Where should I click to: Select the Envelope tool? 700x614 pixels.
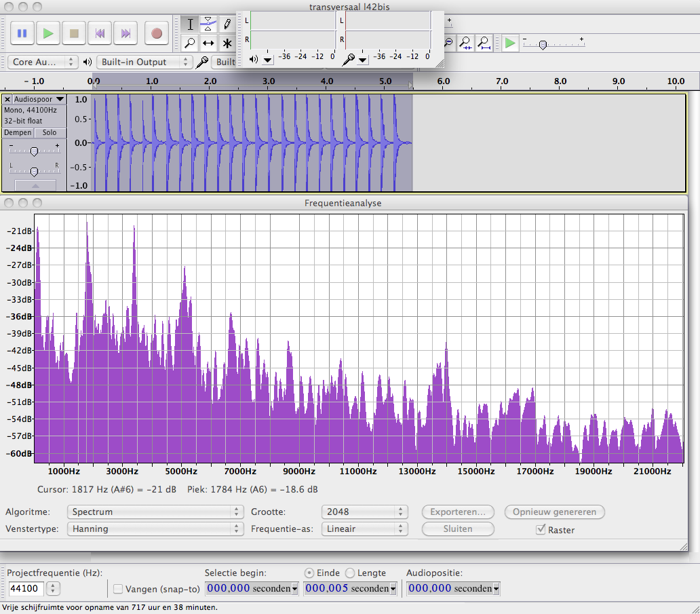pos(209,24)
